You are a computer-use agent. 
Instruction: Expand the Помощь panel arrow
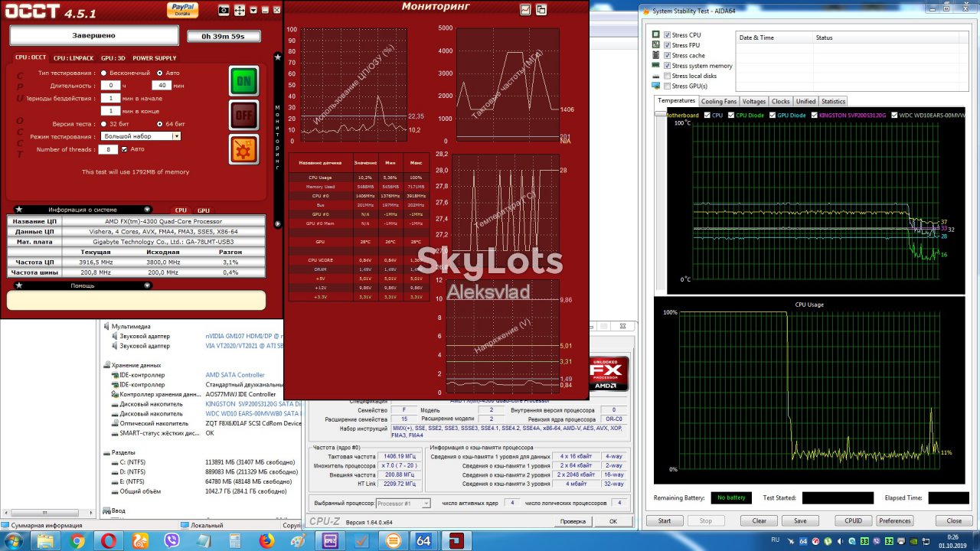coord(147,285)
